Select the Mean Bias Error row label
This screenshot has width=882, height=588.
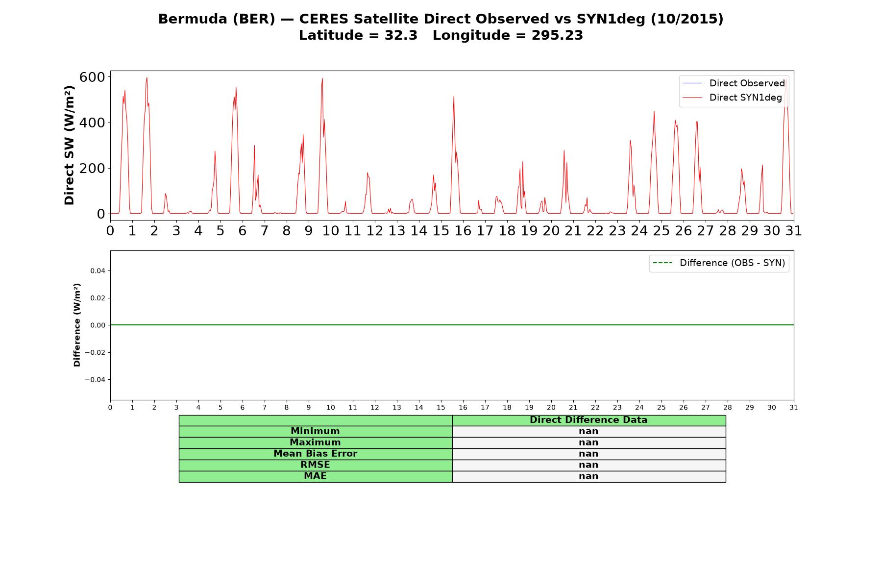pos(315,454)
